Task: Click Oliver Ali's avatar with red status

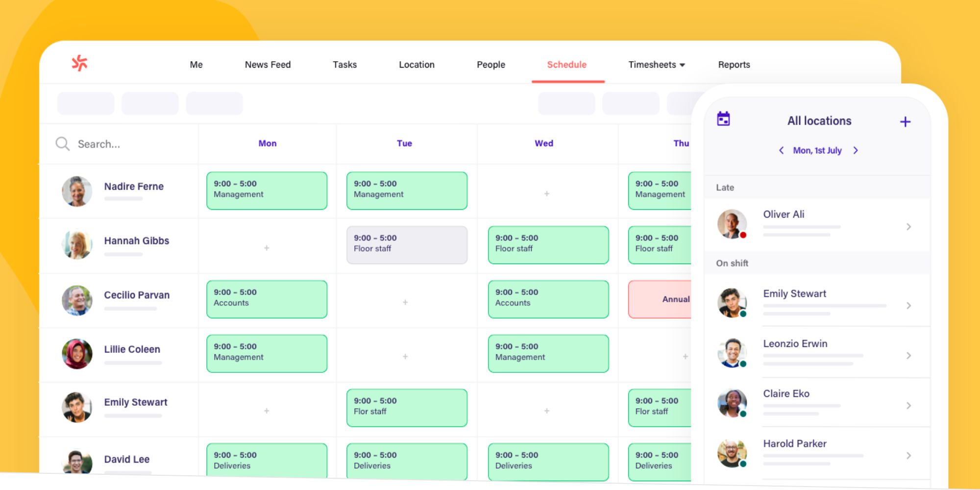Action: [x=732, y=224]
